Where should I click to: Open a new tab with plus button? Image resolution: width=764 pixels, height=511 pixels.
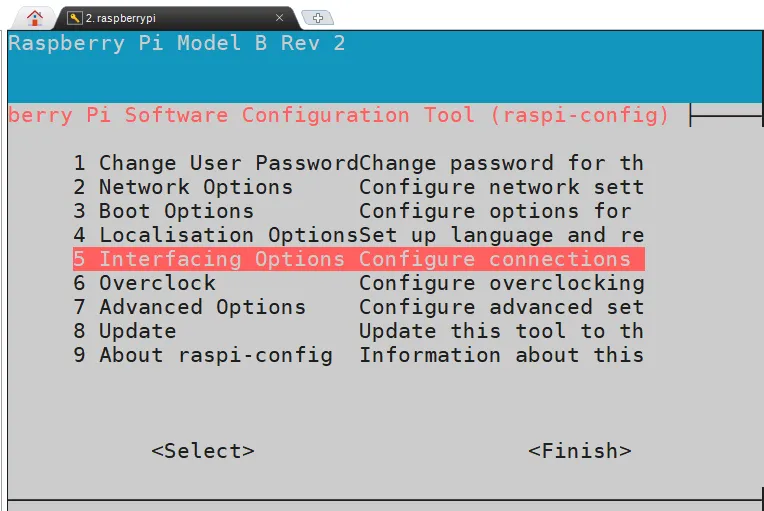click(317, 17)
